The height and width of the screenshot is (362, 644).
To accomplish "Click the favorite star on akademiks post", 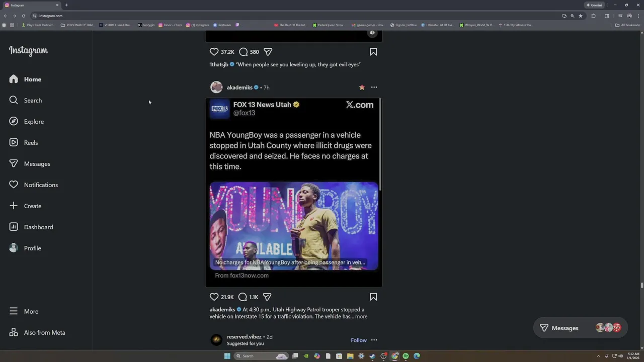I will click(362, 87).
